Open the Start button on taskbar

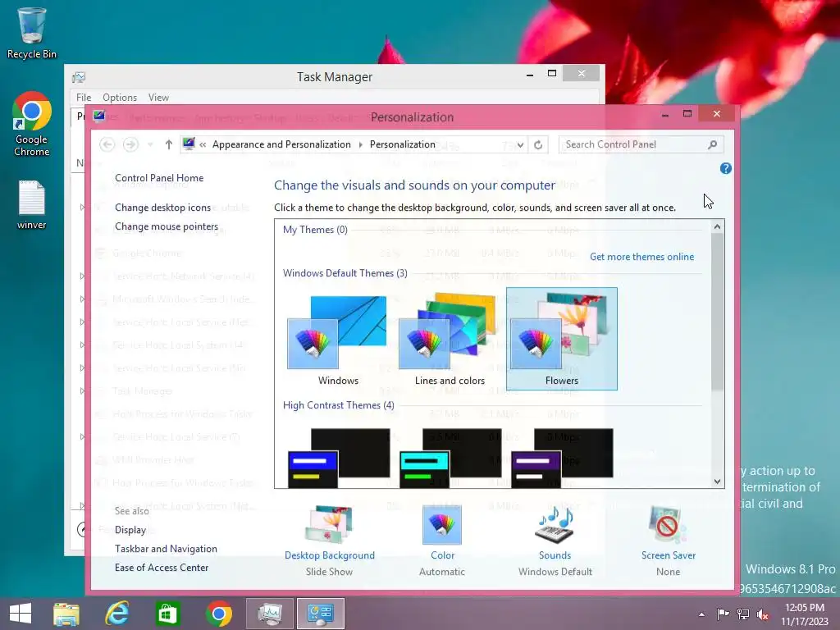[21, 614]
